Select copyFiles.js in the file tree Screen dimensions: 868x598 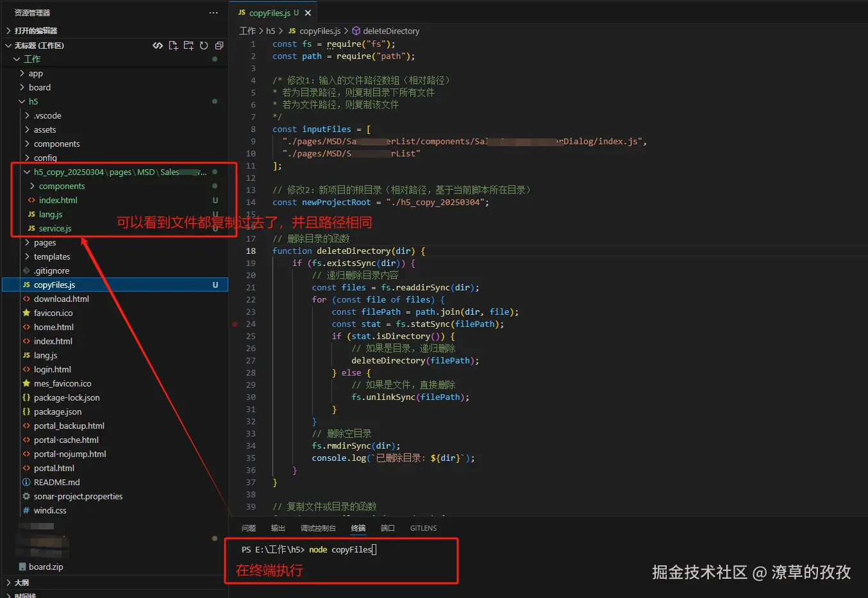coord(115,285)
